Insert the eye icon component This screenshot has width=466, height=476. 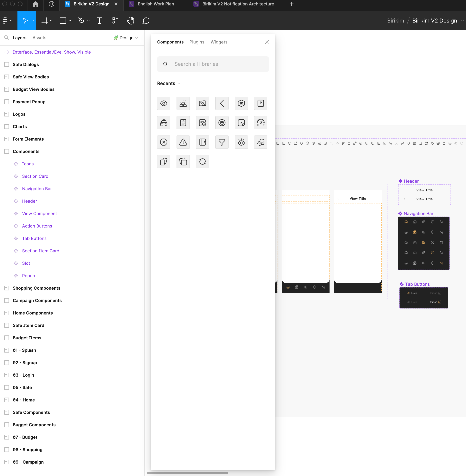(x=164, y=103)
